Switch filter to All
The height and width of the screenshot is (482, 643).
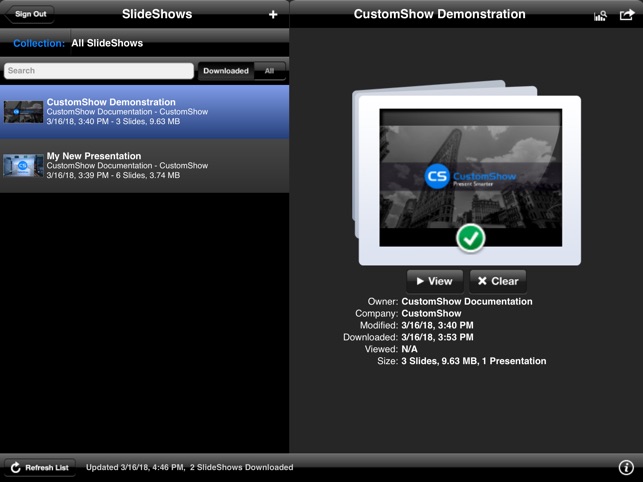click(x=269, y=71)
